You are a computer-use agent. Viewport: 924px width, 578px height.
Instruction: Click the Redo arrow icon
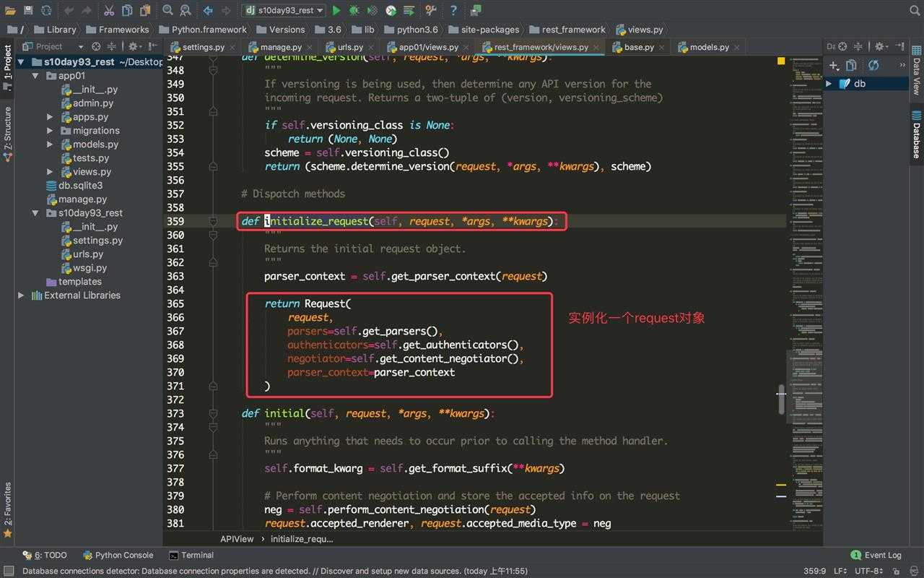[87, 10]
